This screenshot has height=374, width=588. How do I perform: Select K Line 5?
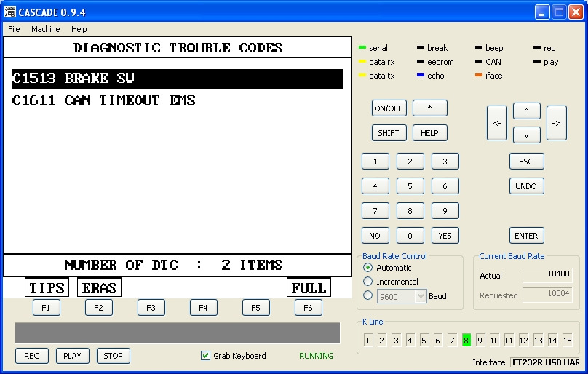tap(424, 341)
